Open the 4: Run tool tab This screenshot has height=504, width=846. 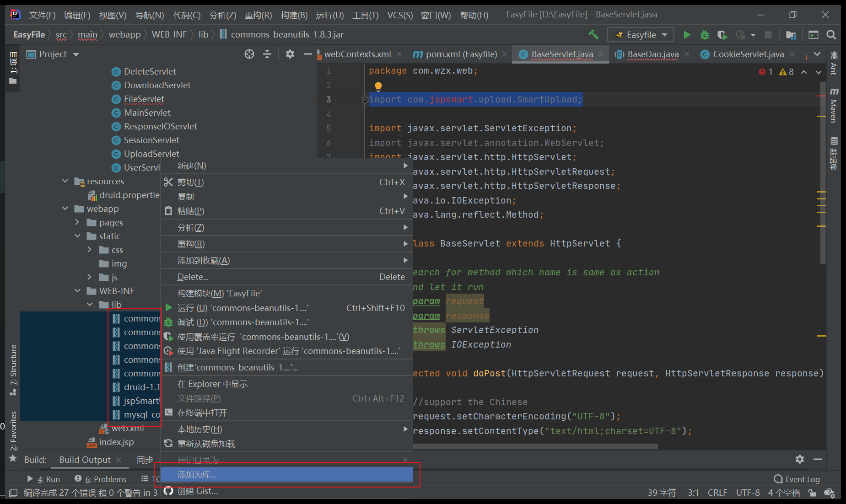(x=44, y=479)
